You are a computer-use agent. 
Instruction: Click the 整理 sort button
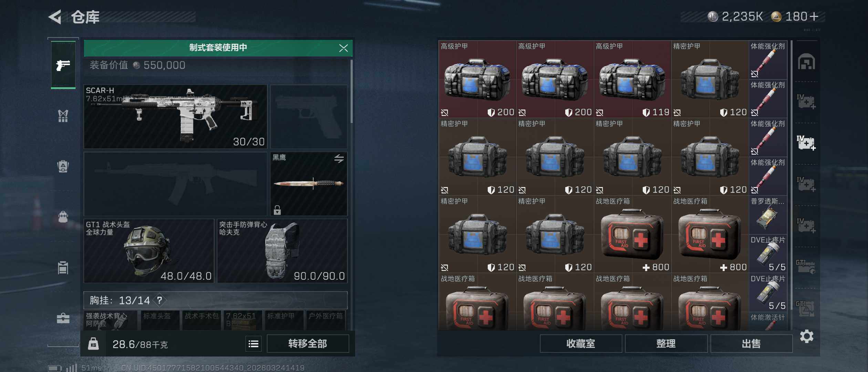click(666, 343)
